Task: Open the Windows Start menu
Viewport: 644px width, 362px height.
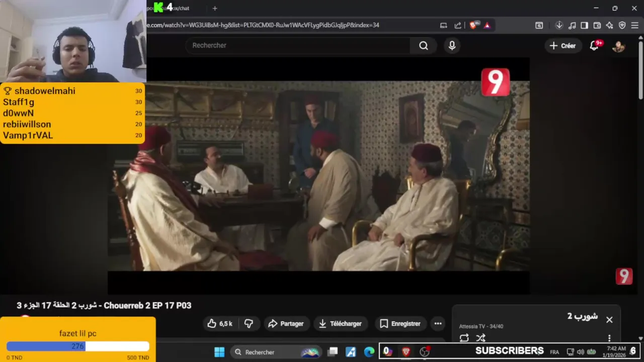Action: pyautogui.click(x=219, y=352)
